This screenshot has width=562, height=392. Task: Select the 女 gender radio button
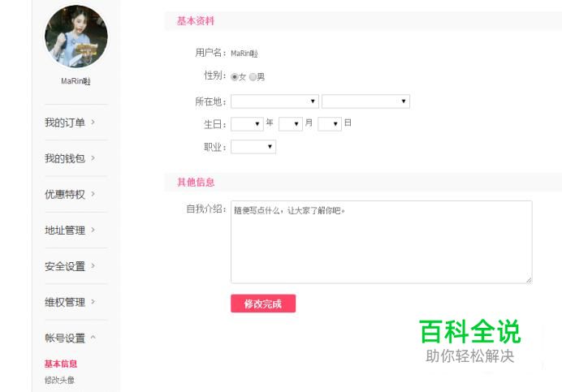235,77
